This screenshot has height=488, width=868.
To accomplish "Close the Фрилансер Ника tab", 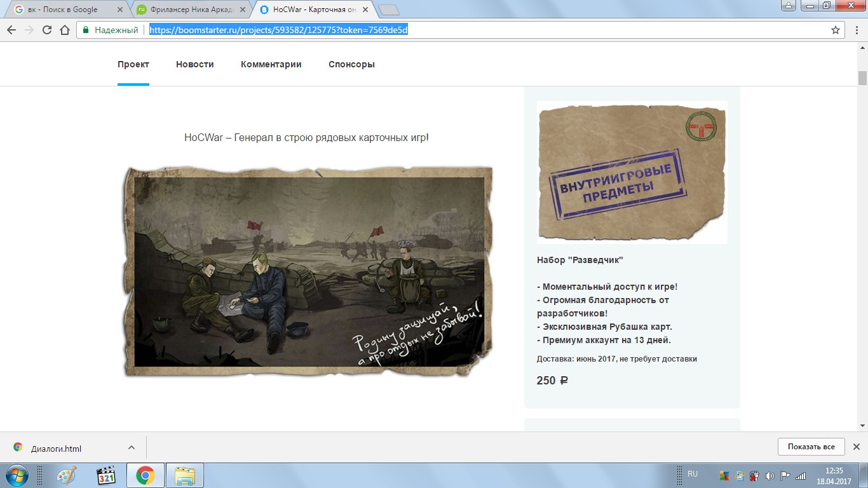I will tap(241, 10).
